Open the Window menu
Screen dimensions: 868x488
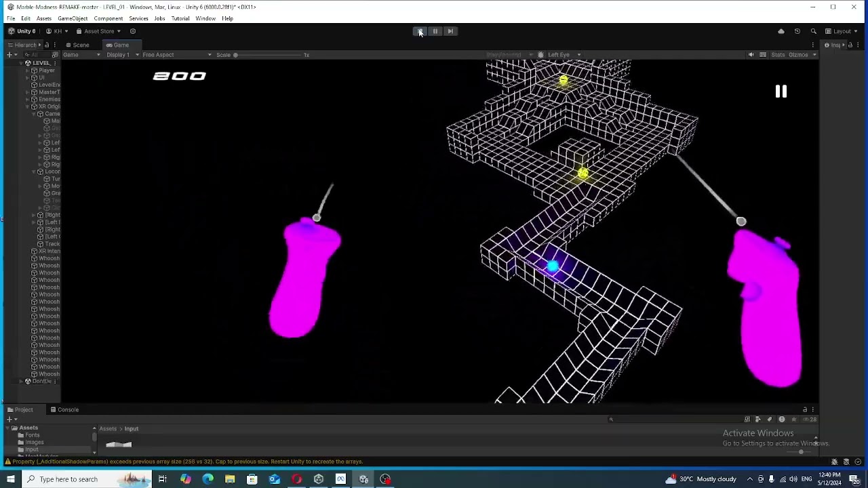205,18
